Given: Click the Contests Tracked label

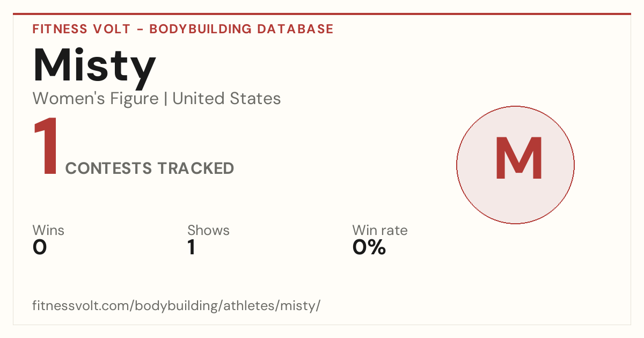Looking at the screenshot, I should click(x=150, y=168).
